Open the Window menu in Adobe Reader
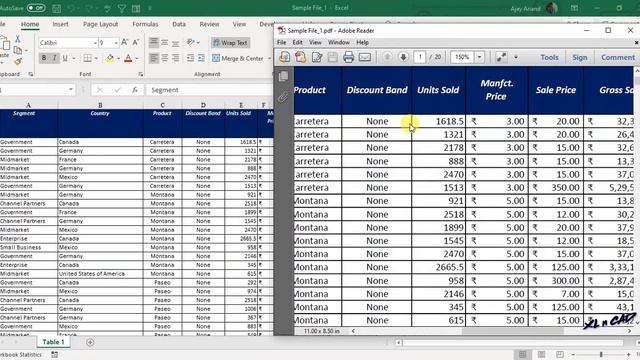The height and width of the screenshot is (360, 640). 339,42
